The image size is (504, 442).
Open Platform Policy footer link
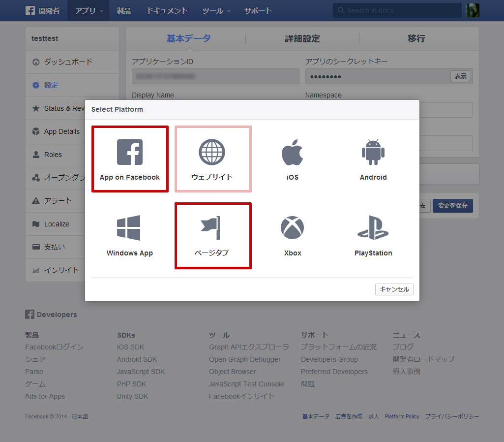[x=402, y=416]
